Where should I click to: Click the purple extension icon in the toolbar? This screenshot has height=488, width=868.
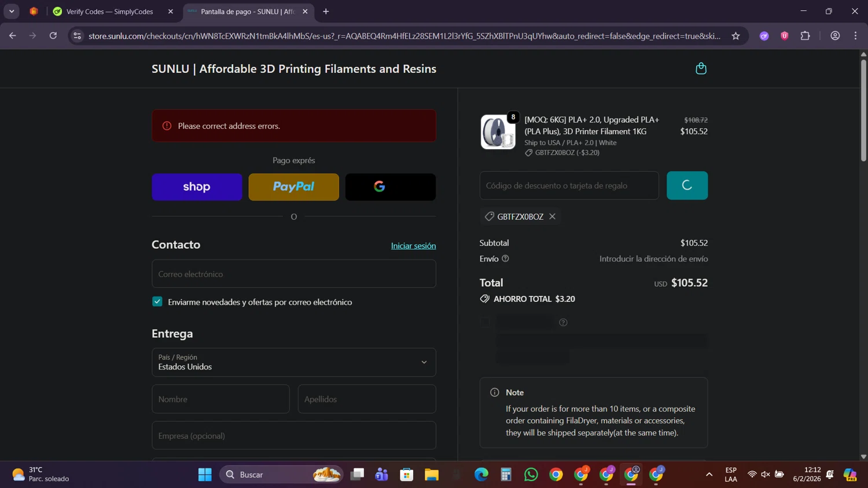[764, 36]
